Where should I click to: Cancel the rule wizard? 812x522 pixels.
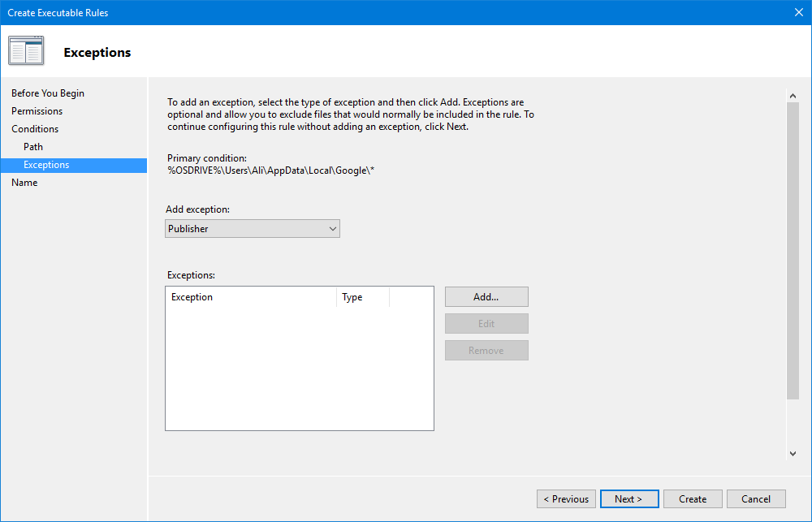pyautogui.click(x=755, y=499)
